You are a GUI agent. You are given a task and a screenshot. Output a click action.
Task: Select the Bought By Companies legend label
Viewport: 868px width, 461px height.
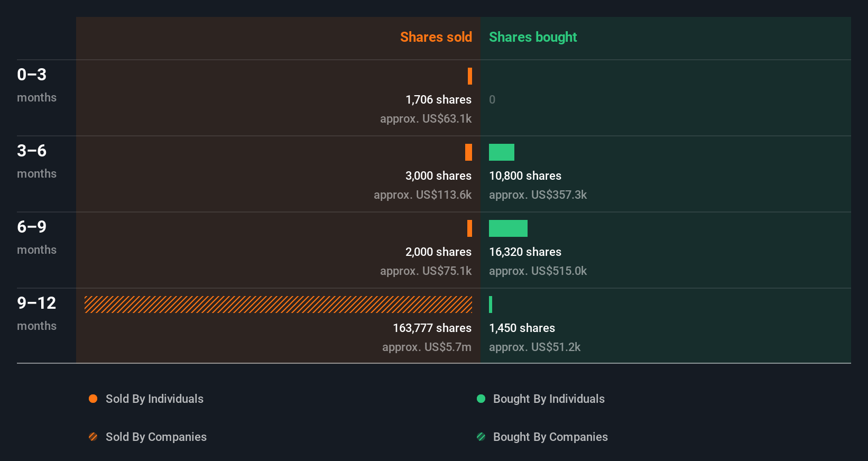(550, 437)
